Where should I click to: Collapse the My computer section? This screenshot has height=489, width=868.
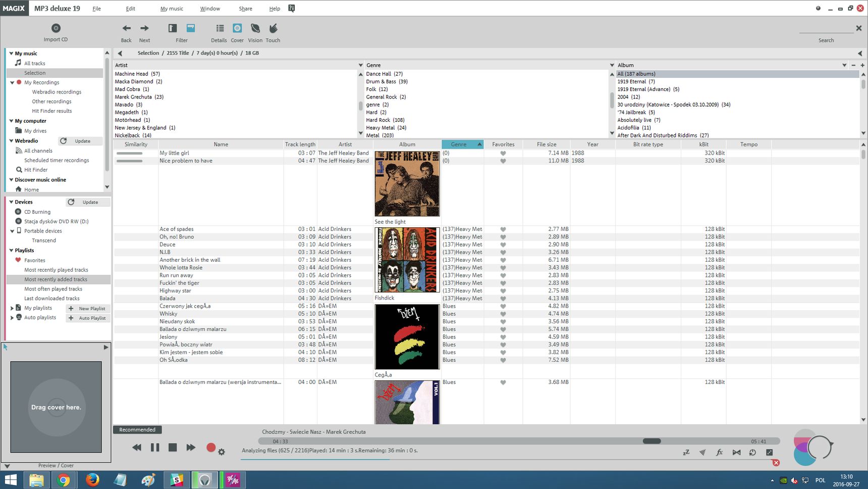(11, 121)
